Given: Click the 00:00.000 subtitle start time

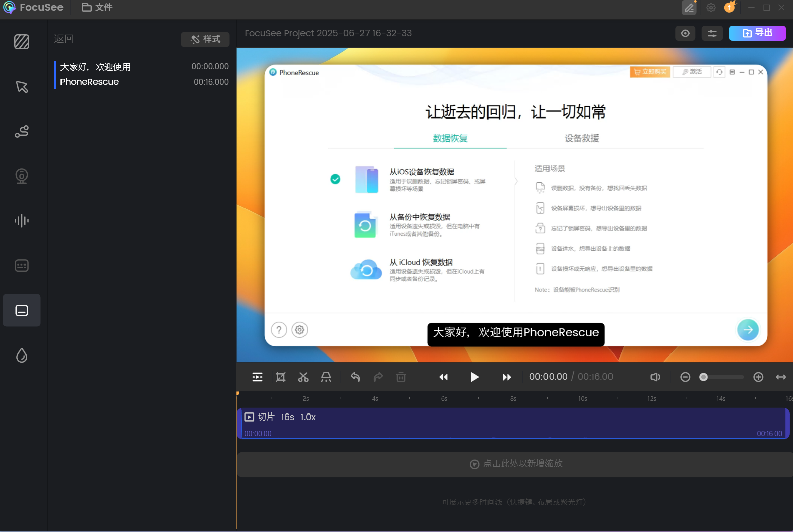Looking at the screenshot, I should [x=210, y=66].
